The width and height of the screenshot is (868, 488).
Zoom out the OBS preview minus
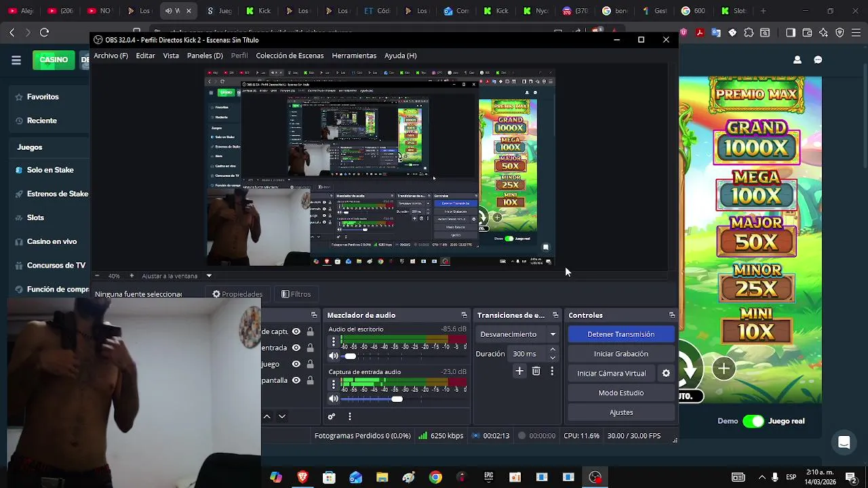[97, 276]
